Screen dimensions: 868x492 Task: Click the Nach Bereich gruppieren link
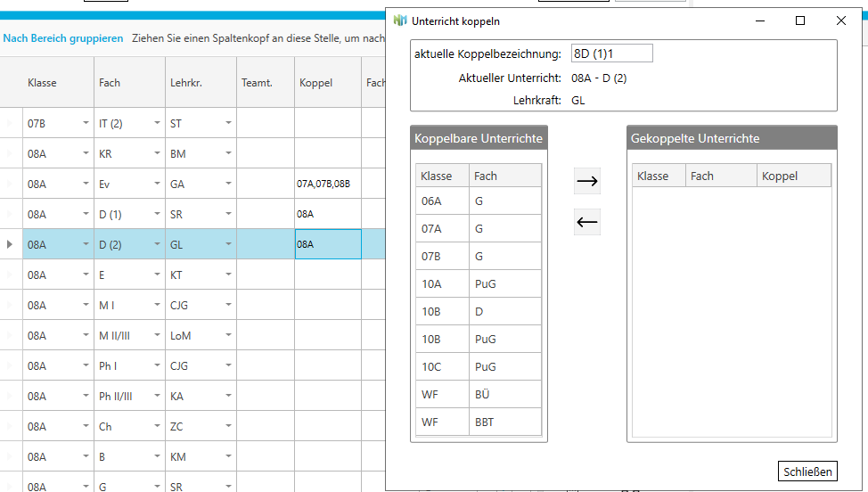click(63, 38)
